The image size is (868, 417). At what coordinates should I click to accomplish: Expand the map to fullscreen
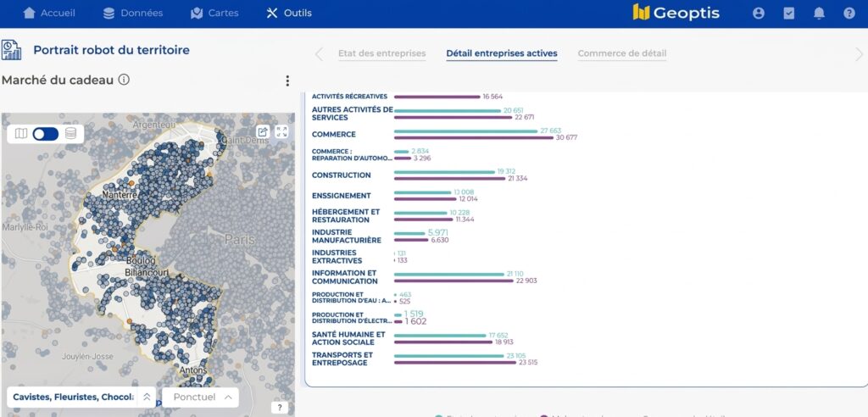pos(281,132)
